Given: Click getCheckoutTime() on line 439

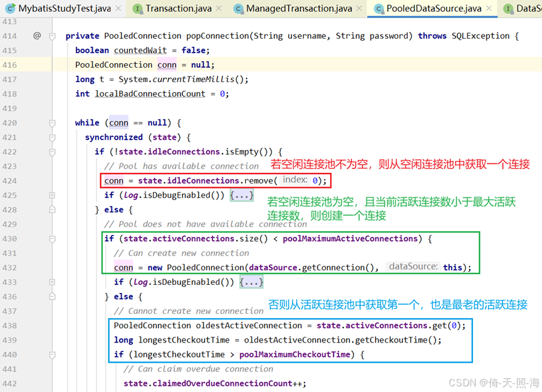Looking at the screenshot, I should click(395, 340).
